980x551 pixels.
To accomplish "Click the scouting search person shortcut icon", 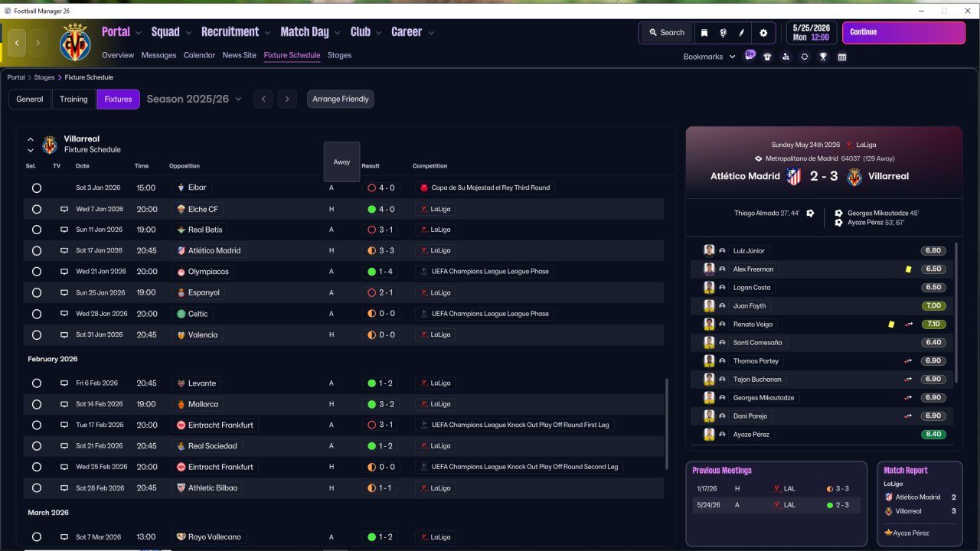I will [x=786, y=57].
